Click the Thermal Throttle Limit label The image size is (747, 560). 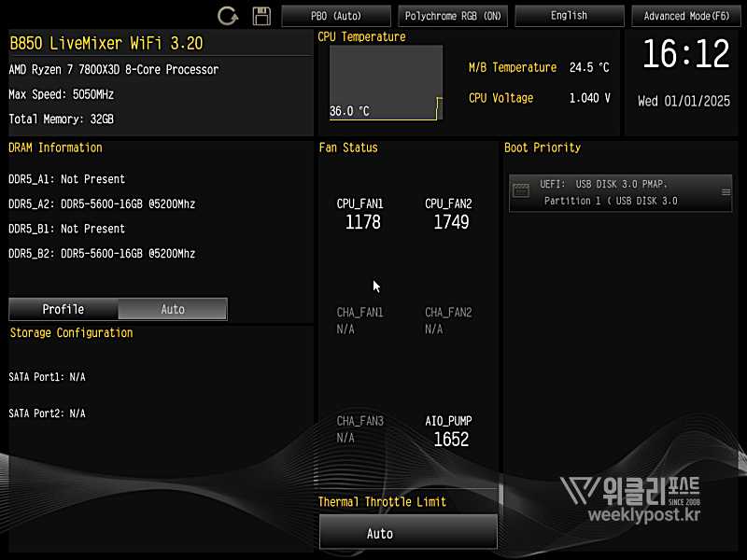[x=382, y=501]
